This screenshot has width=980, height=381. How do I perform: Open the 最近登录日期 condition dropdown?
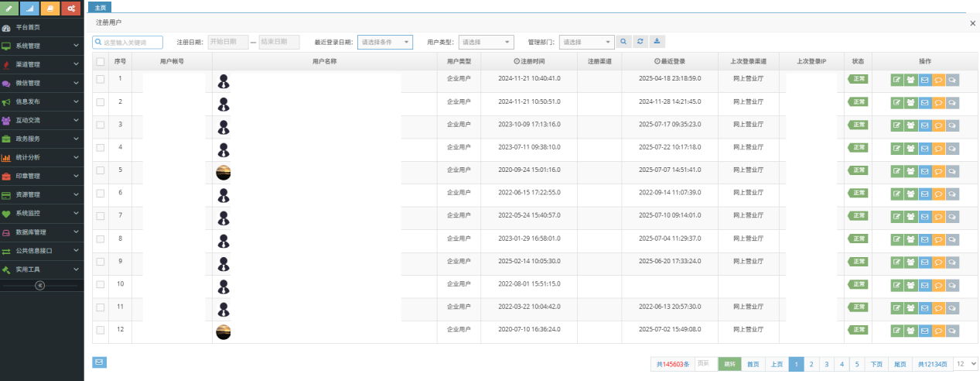tap(385, 43)
